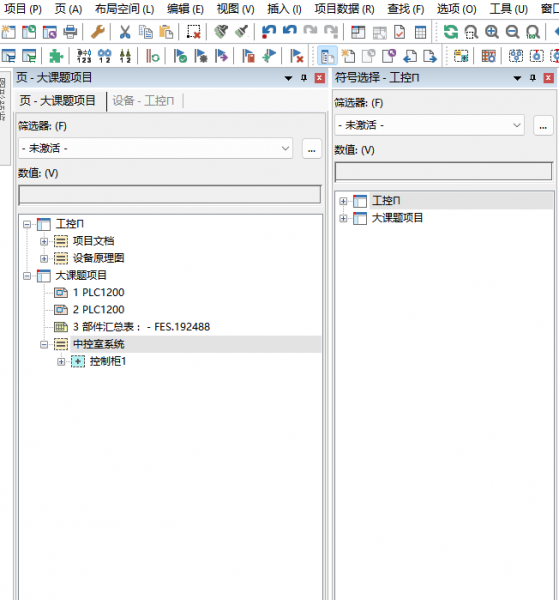Switch to 页 - 大课题项目 tab
The height and width of the screenshot is (600, 559).
tap(58, 101)
